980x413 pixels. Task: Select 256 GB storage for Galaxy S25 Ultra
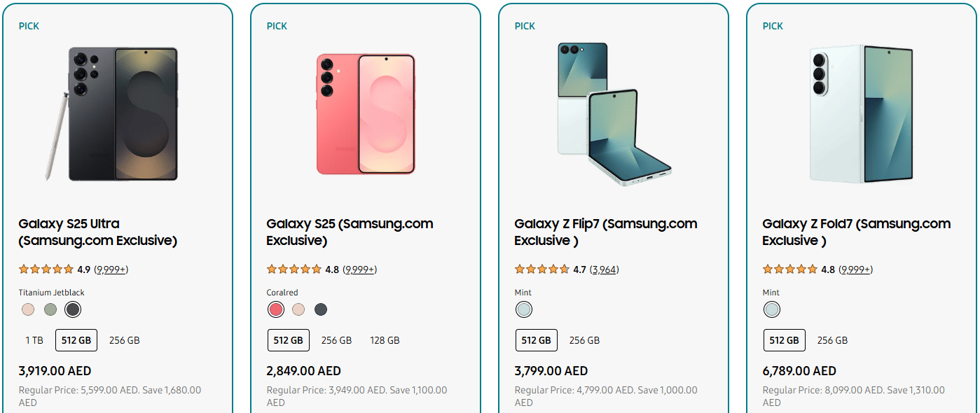click(x=125, y=340)
